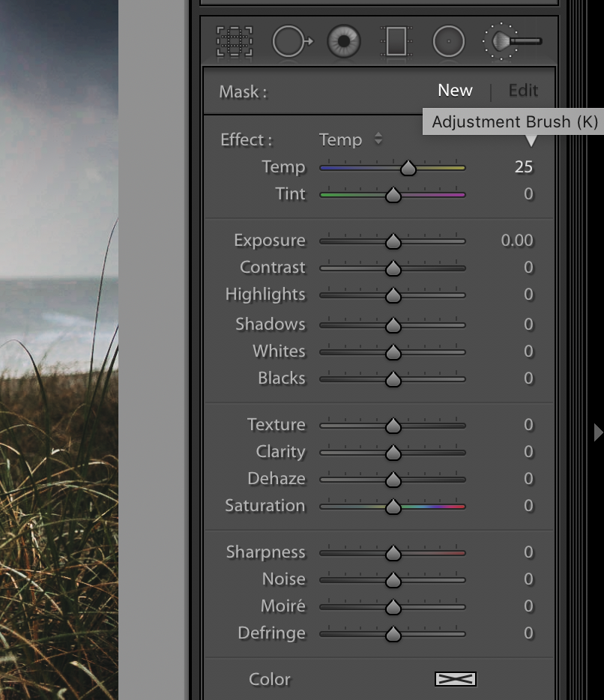Click the Contrast slider handle
The width and height of the screenshot is (604, 700).
point(393,268)
